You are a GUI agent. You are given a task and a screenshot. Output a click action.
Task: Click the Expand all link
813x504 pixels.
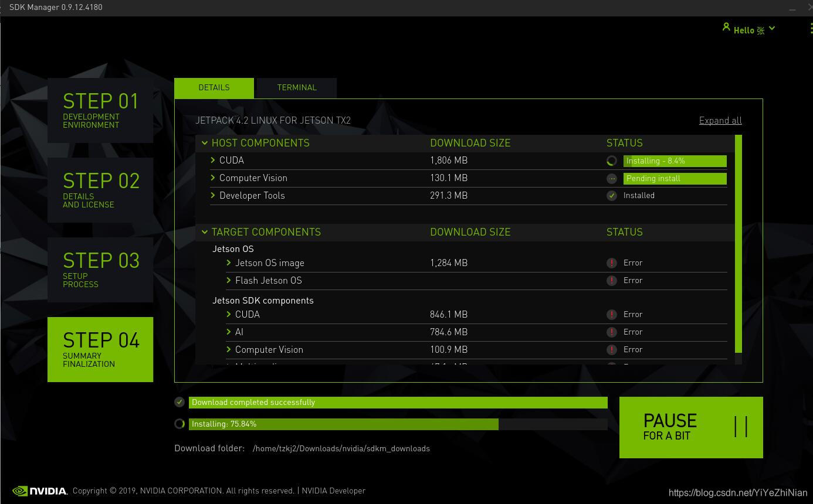coord(720,121)
